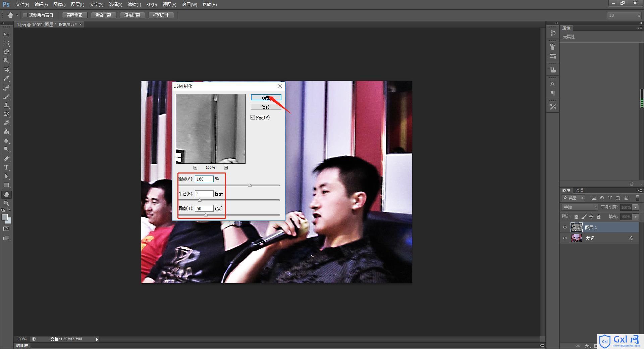644x349 pixels.
Task: Select the Blur tool
Action: [x=6, y=140]
